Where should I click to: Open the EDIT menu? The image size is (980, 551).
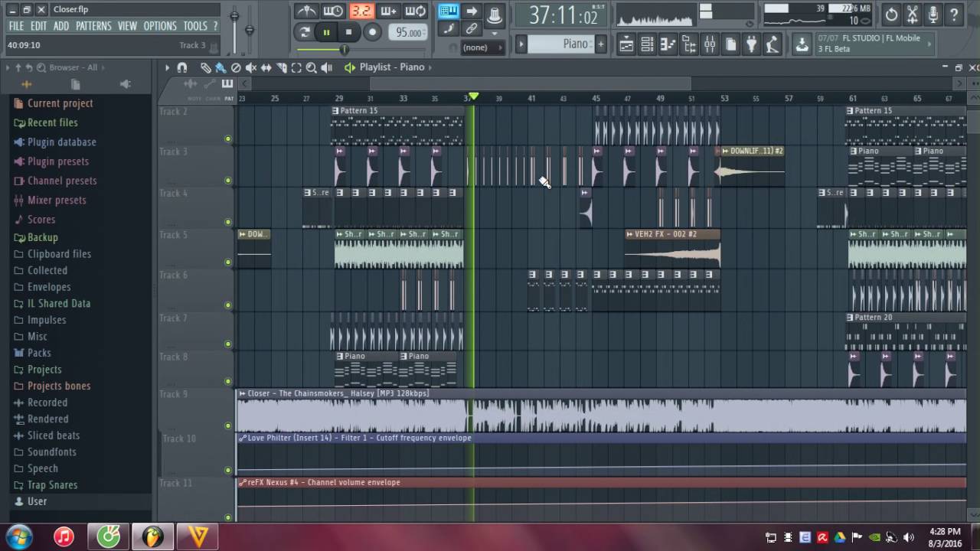click(39, 26)
